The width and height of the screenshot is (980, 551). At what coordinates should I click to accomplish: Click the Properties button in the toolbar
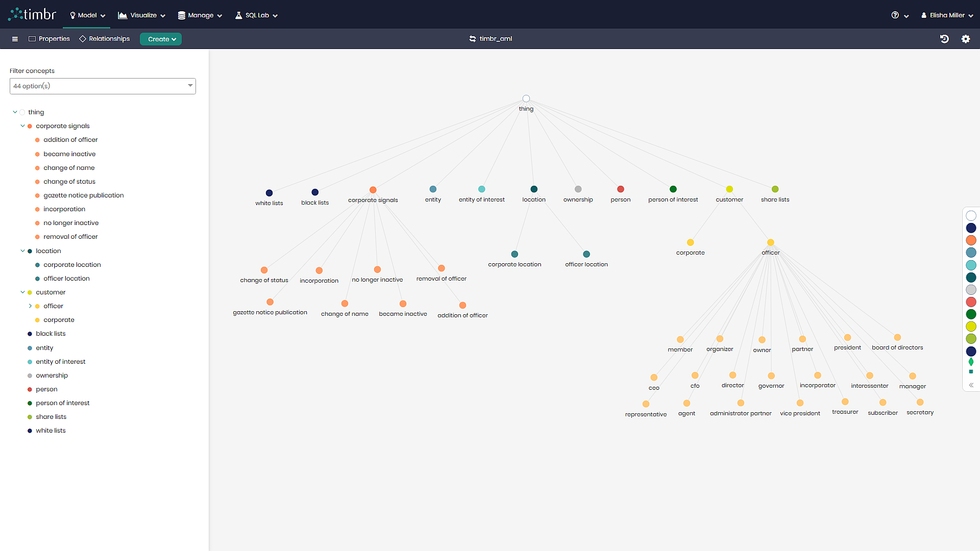(x=49, y=39)
